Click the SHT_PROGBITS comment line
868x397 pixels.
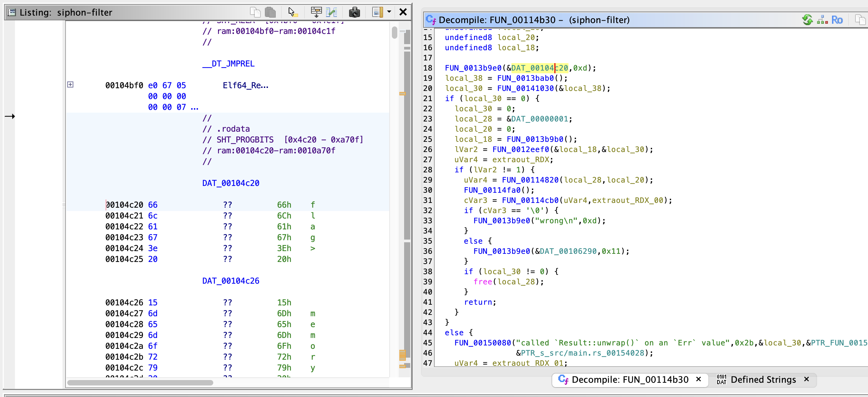coord(283,140)
